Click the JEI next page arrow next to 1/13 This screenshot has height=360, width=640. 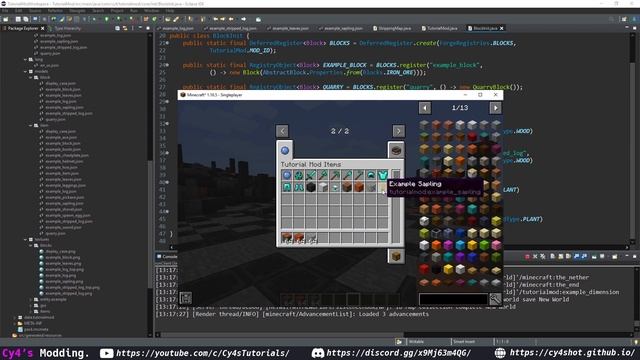pyautogui.click(x=495, y=108)
